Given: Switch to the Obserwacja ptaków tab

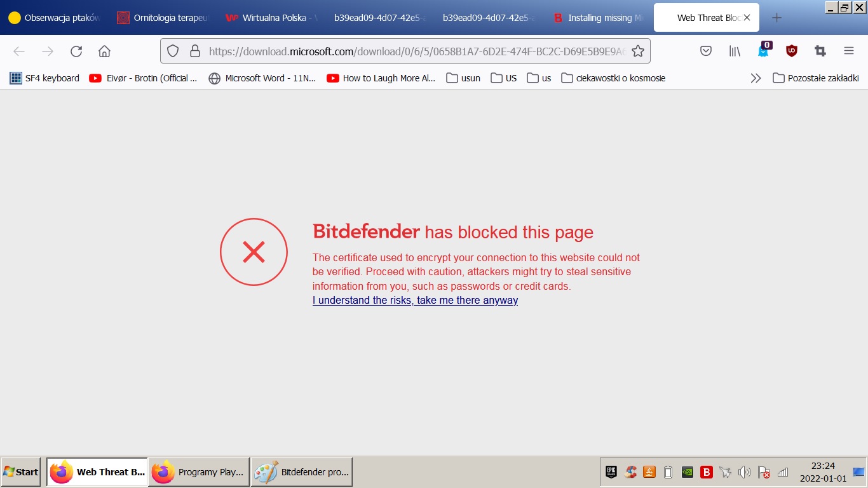Looking at the screenshot, I should point(55,18).
